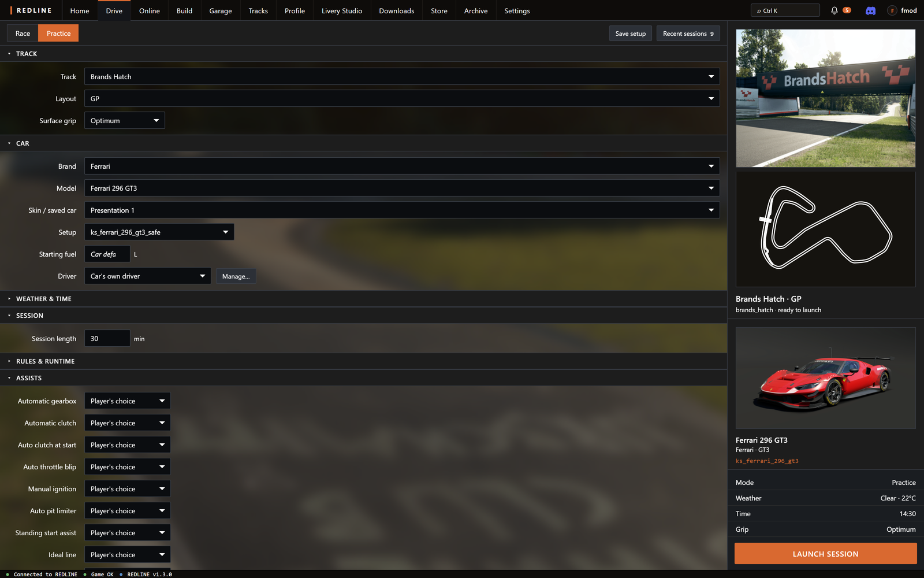Open the Livery Studio menu
924x578 pixels.
[x=342, y=10]
